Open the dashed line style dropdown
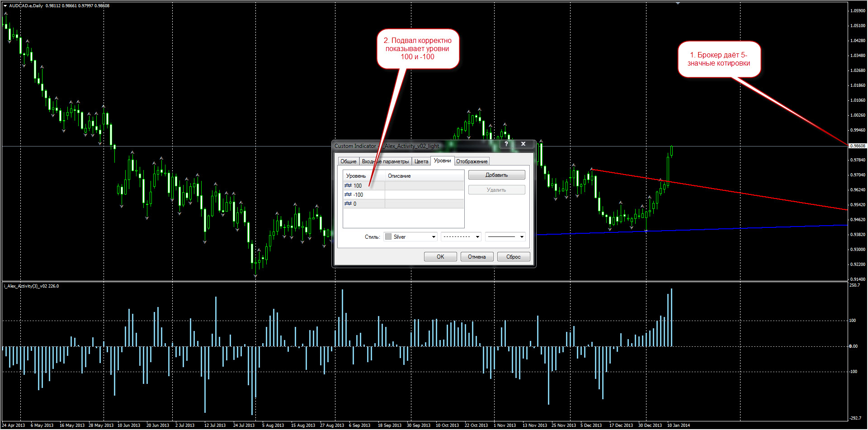 (x=461, y=236)
